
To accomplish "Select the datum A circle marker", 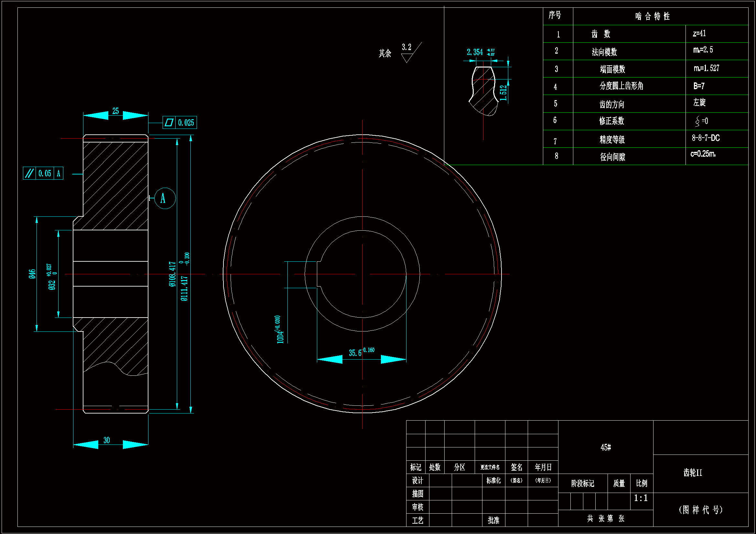I will 165,198.
